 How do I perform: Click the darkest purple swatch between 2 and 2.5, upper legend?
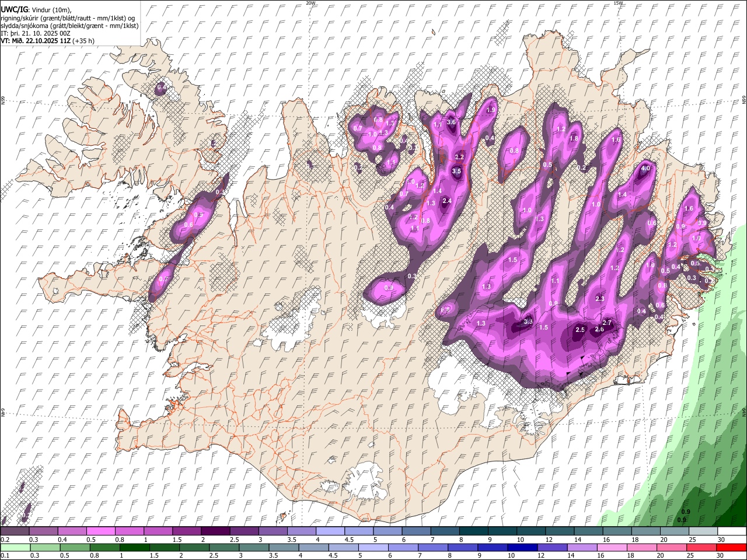tap(215, 531)
